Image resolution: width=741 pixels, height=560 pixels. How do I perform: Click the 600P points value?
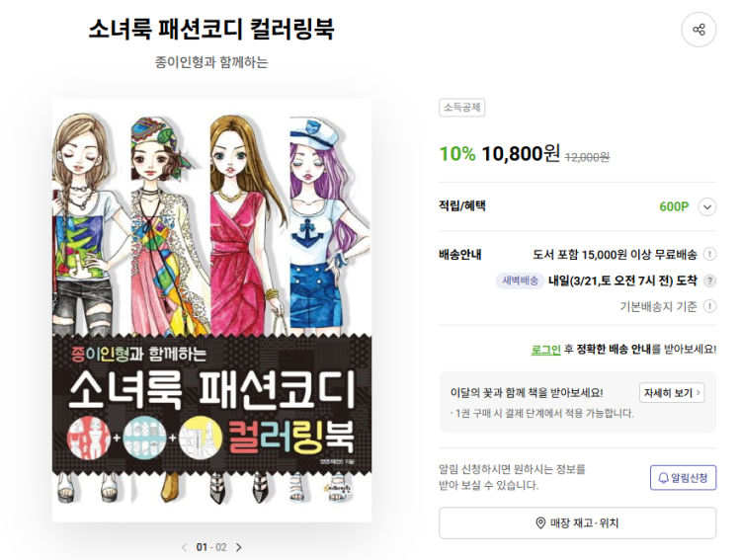tap(674, 206)
